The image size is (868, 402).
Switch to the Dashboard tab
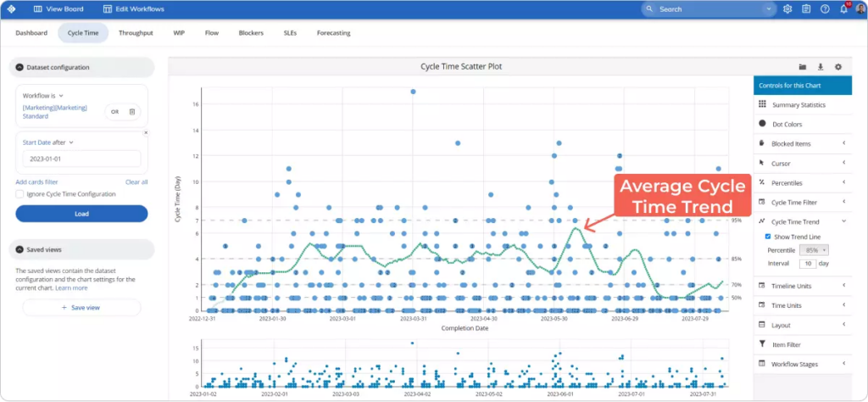(x=31, y=33)
